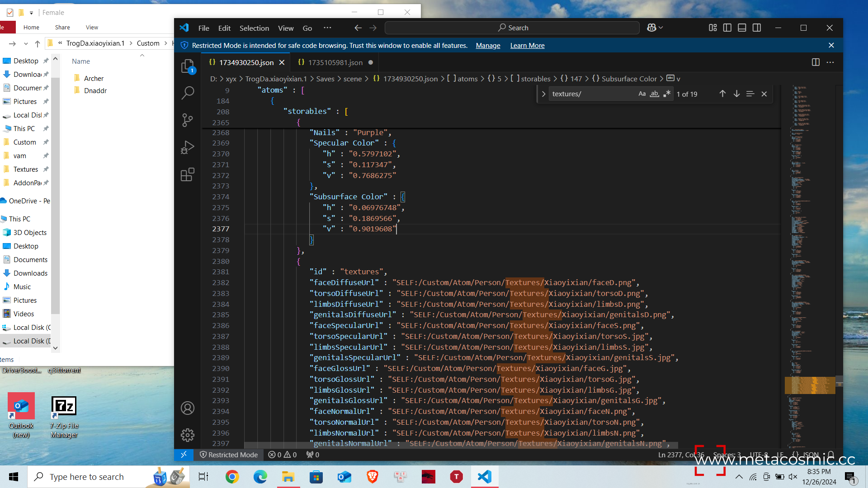Open the VS Code Edit menu
Screen dimensions: 868x488
click(224, 28)
